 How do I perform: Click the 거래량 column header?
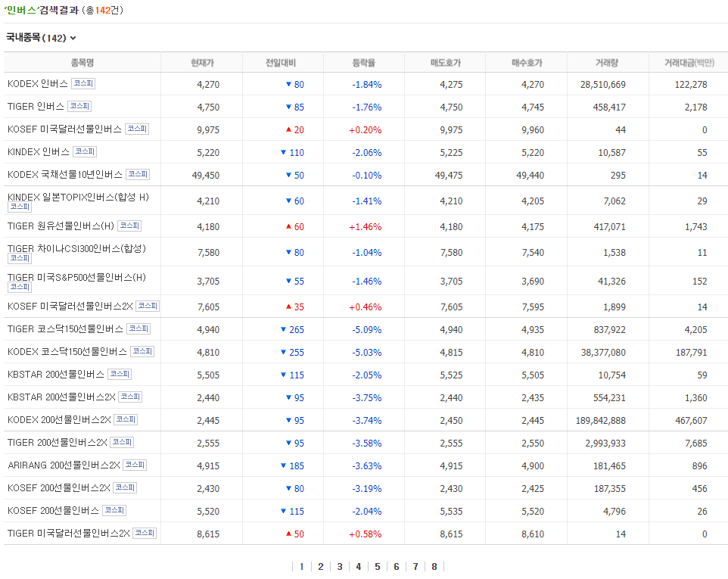click(607, 63)
